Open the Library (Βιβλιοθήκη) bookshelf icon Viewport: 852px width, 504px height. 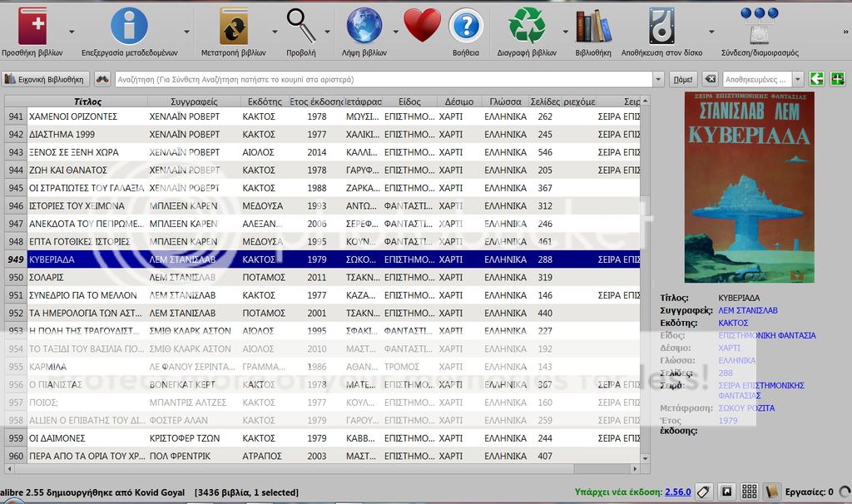tap(593, 26)
